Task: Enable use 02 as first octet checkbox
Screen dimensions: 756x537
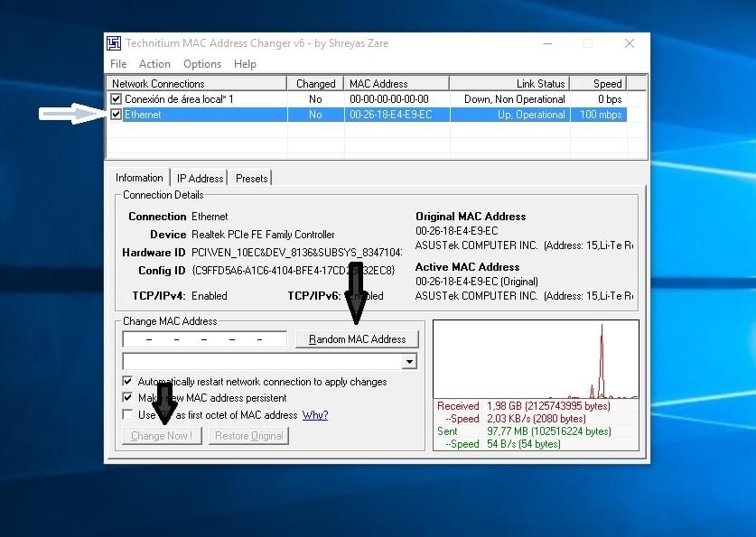Action: tap(127, 415)
